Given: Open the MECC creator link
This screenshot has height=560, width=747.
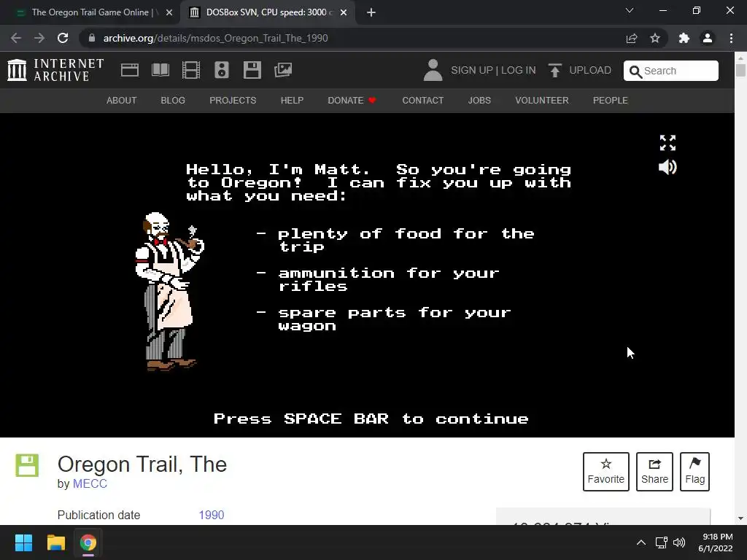Looking at the screenshot, I should tap(90, 484).
